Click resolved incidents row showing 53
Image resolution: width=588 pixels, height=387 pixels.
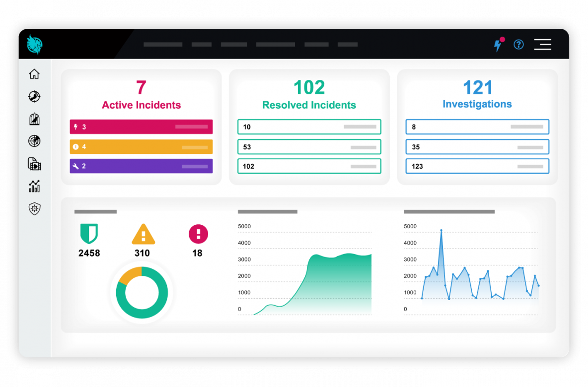tap(309, 147)
